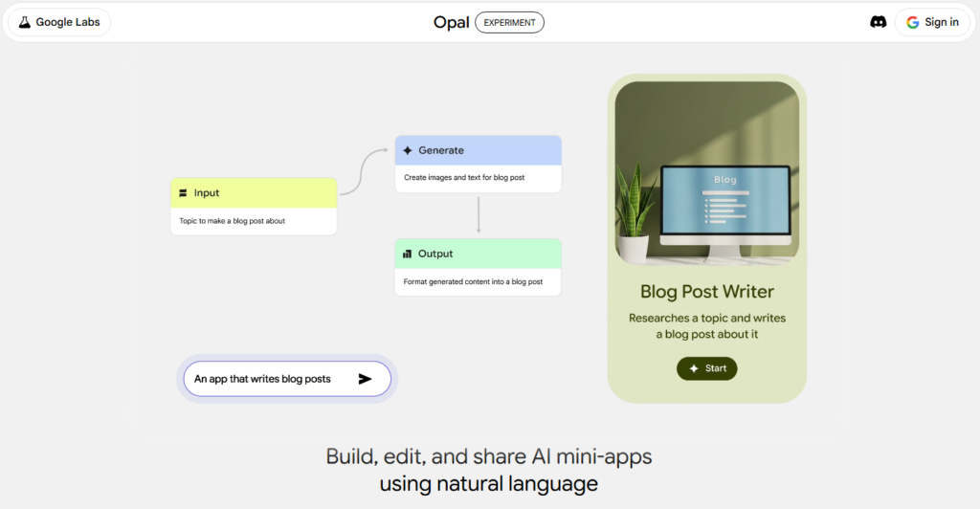The image size is (980, 509).
Task: Click the Opal logo title
Action: [451, 22]
